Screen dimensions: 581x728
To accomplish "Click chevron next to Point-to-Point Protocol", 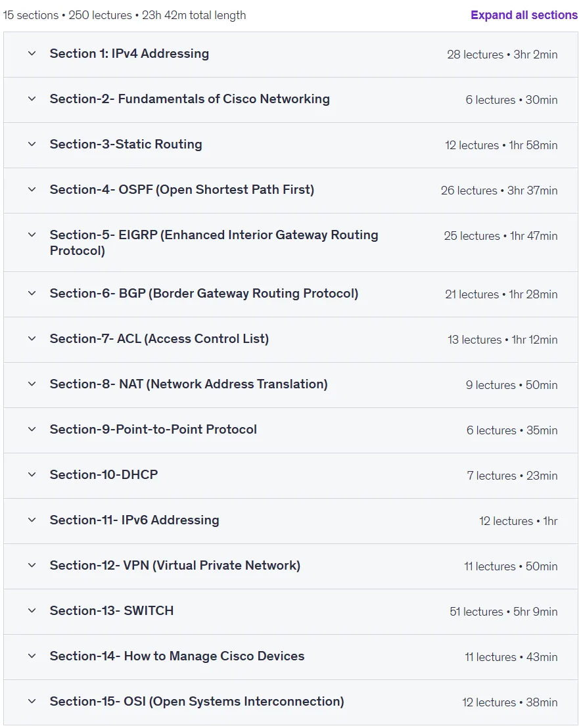I will 32,430.
